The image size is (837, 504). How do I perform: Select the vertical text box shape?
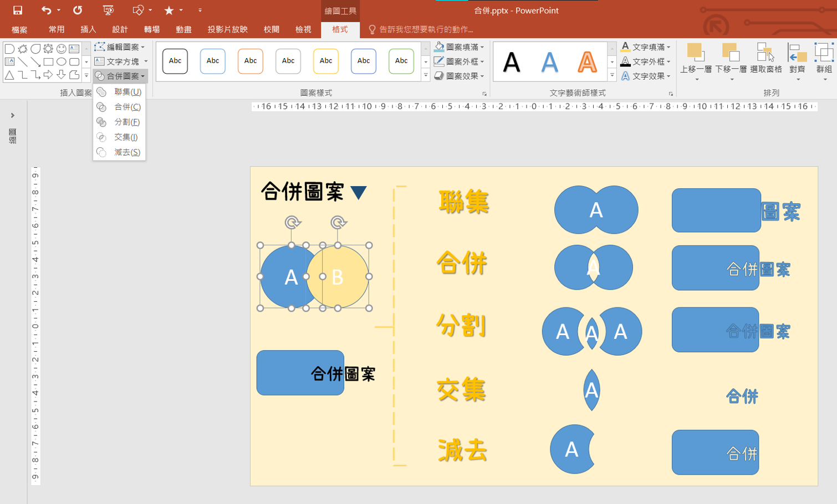[x=9, y=61]
